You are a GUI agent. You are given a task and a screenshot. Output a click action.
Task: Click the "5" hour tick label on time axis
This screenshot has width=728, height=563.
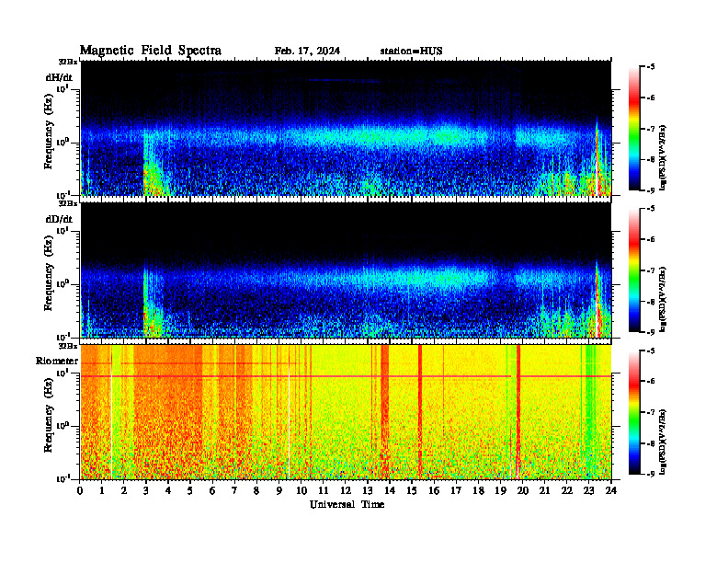point(190,490)
